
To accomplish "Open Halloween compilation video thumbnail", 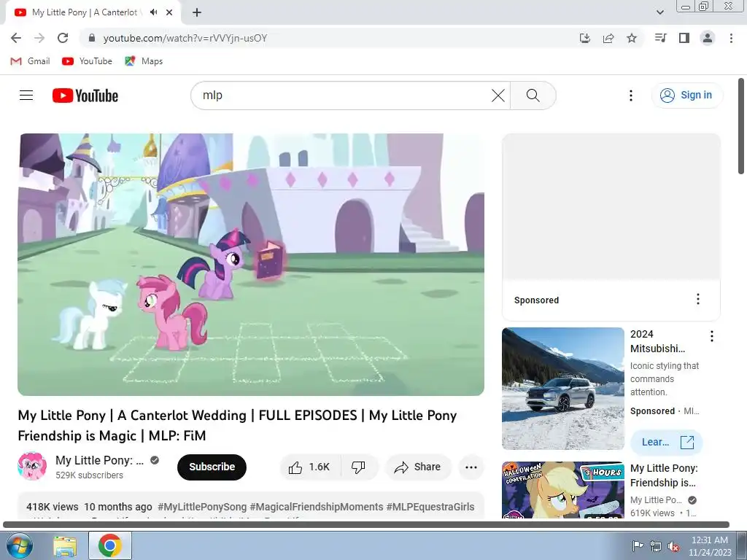I will [x=562, y=490].
